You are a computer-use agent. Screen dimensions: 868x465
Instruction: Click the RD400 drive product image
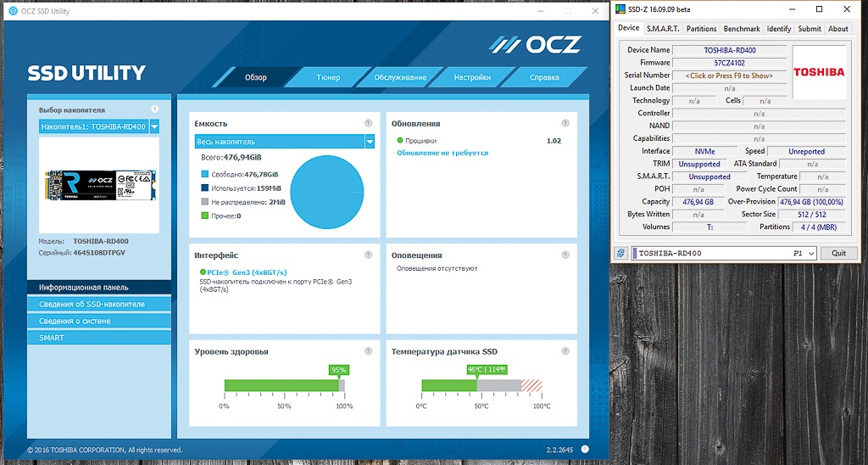pyautogui.click(x=99, y=185)
